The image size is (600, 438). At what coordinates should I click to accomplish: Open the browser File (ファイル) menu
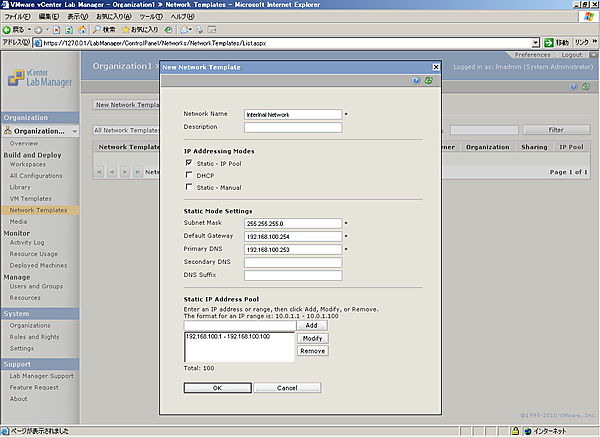click(19, 17)
